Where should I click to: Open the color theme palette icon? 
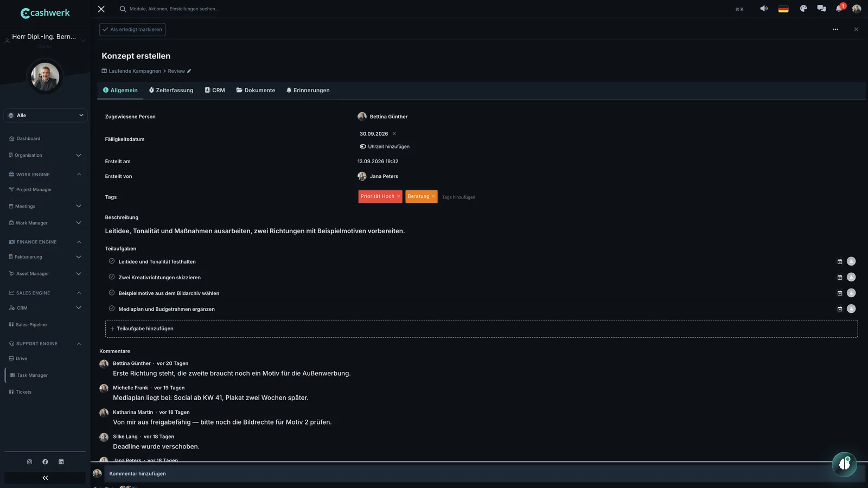[803, 9]
